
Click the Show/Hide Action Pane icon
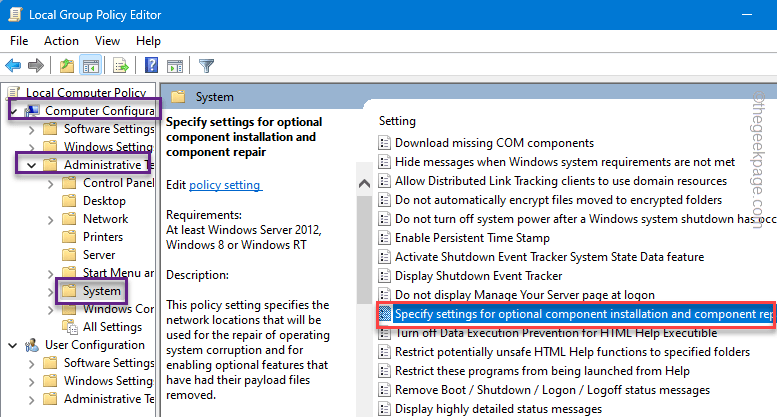click(x=175, y=65)
